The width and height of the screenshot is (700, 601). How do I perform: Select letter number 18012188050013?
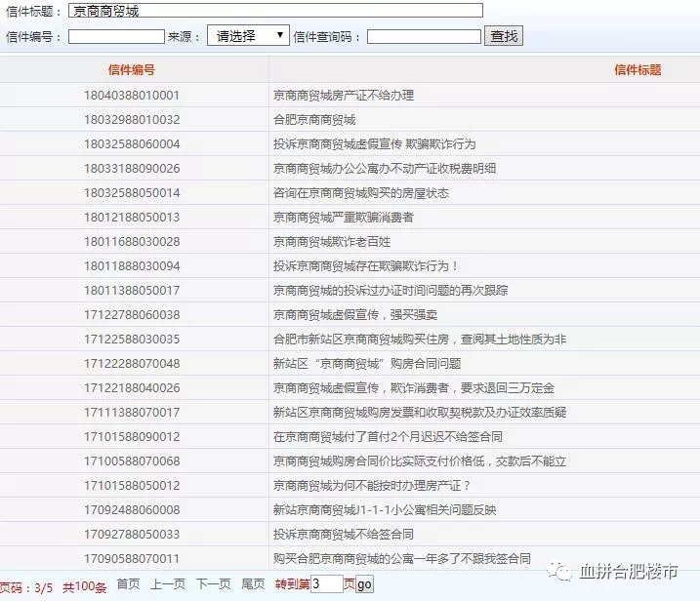(132, 218)
